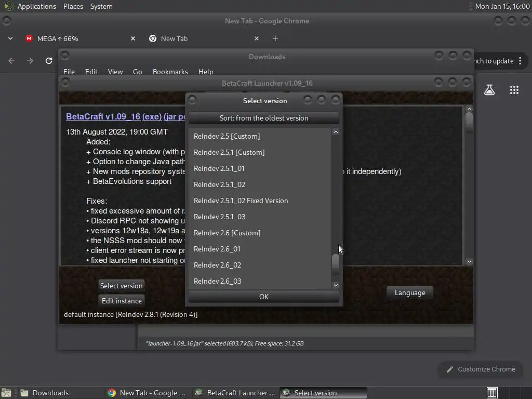
Task: Click Edit instance button
Action: pyautogui.click(x=122, y=301)
